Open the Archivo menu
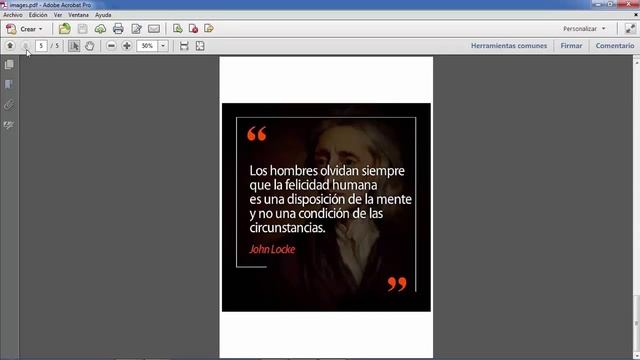640x360 pixels. point(13,15)
